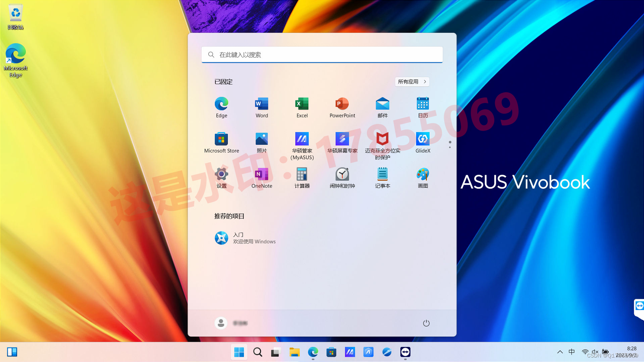
Task: Go to next page of pinned apps dots
Action: (x=450, y=147)
